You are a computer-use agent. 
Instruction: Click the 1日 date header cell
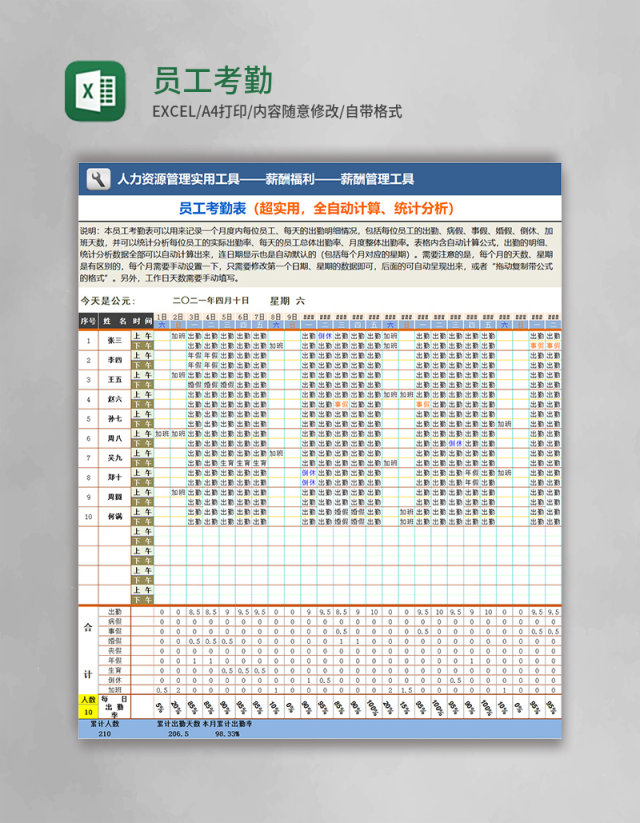162,317
